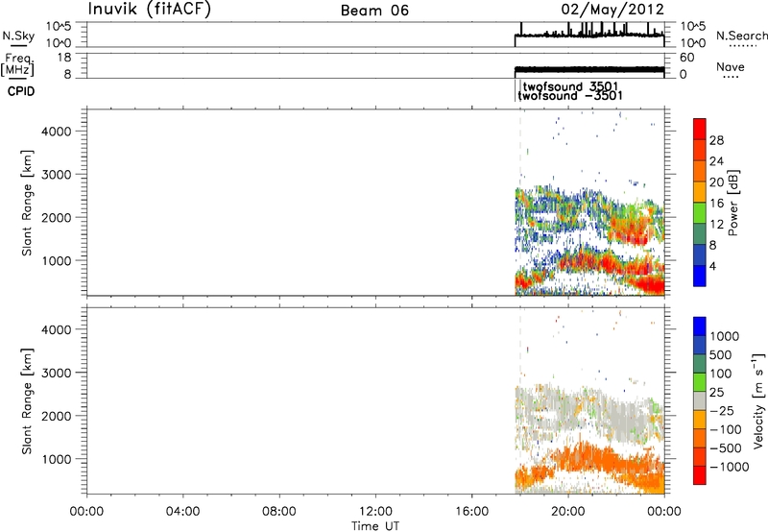Click the 'N.Search' legend label
The width and height of the screenshot is (768, 532).
(x=741, y=36)
